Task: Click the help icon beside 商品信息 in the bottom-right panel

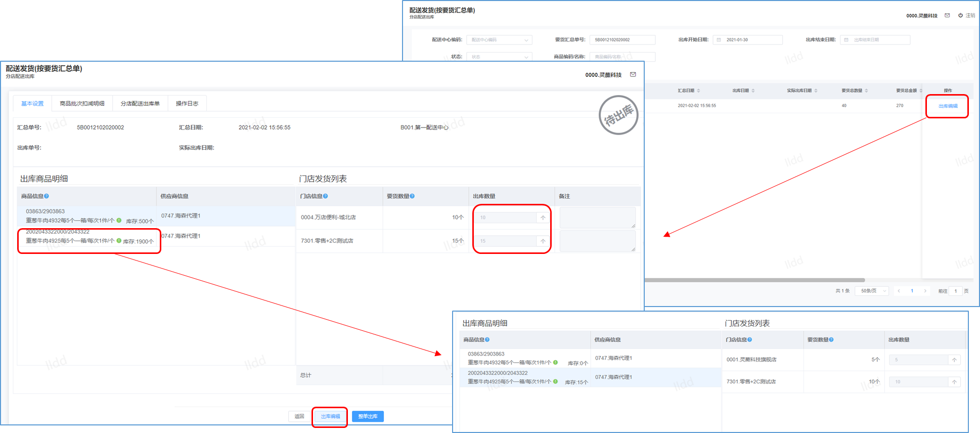Action: click(487, 340)
